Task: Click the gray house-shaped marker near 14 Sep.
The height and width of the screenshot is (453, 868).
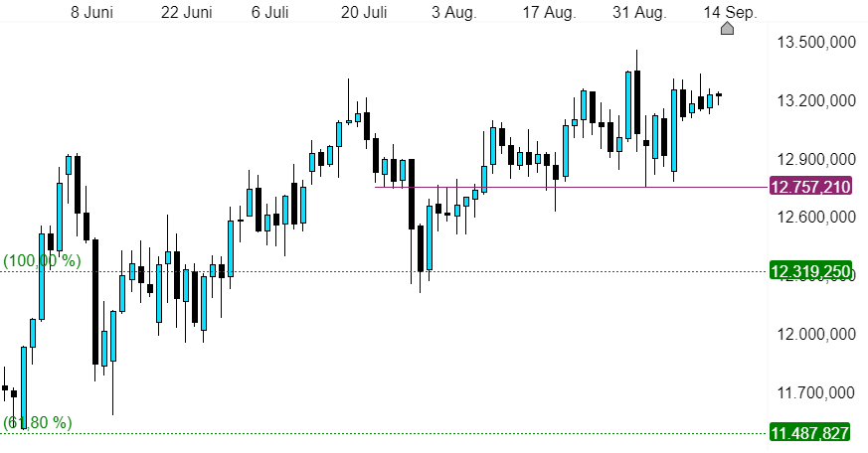Action: (x=727, y=28)
